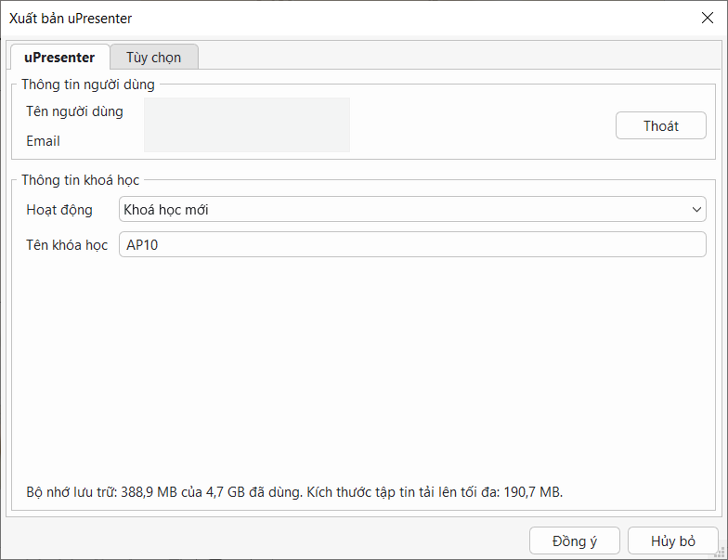
Task: Open the Hoạt động combo box
Action: click(x=411, y=210)
